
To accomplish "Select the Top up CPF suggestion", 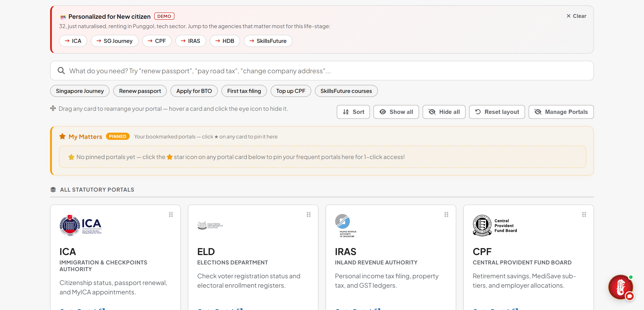I will point(291,91).
